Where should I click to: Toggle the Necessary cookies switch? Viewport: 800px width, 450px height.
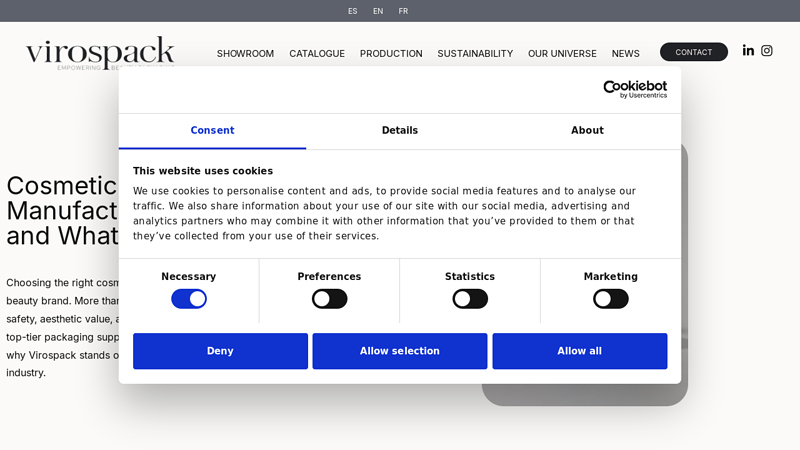(x=189, y=299)
